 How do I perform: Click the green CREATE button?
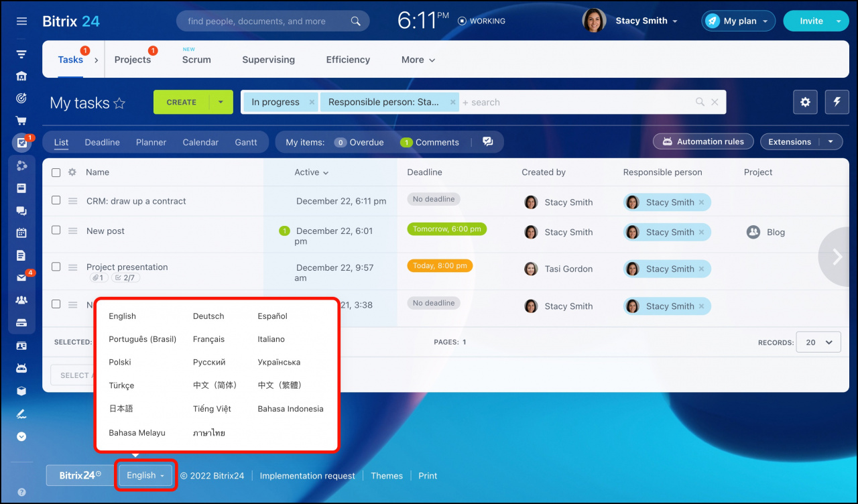pos(181,103)
